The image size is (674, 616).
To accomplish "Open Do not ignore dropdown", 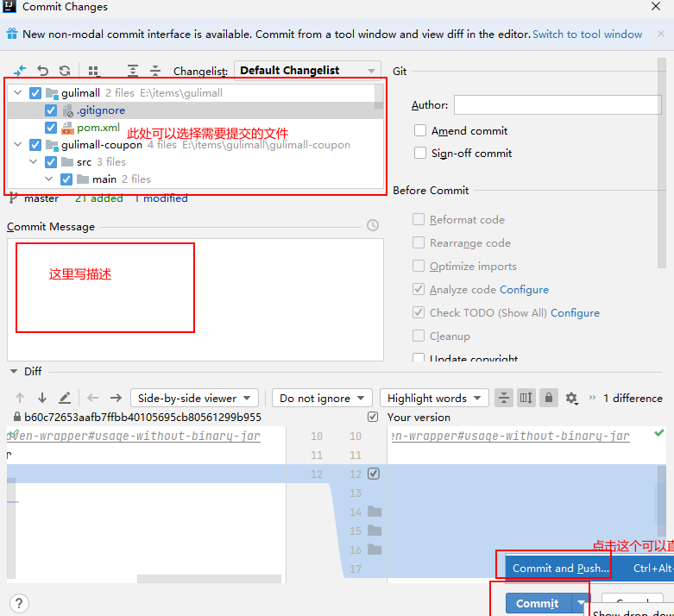I will (x=322, y=398).
